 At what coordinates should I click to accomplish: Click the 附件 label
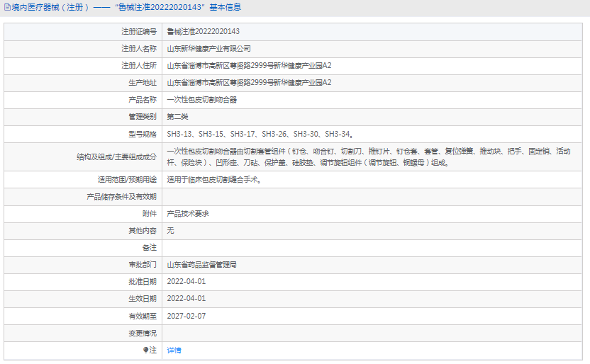point(150,214)
